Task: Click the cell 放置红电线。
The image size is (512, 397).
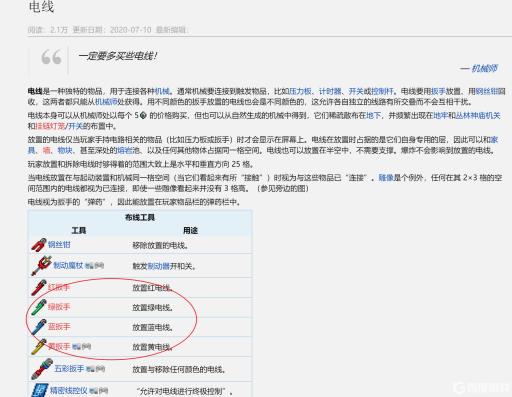Action: pyautogui.click(x=153, y=288)
